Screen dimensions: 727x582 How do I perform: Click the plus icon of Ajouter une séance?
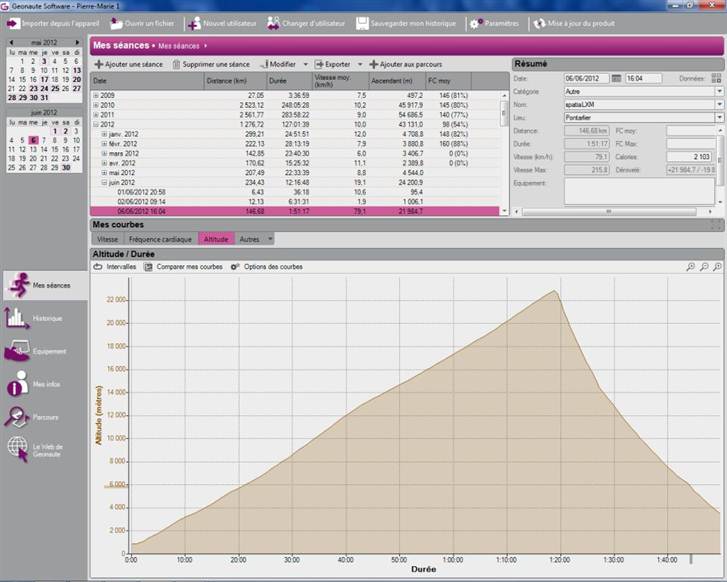99,64
